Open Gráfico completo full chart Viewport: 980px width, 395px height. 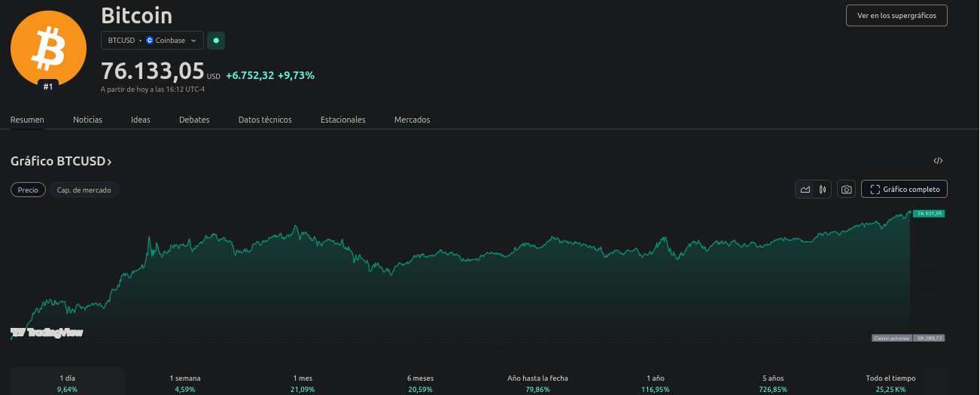point(904,190)
